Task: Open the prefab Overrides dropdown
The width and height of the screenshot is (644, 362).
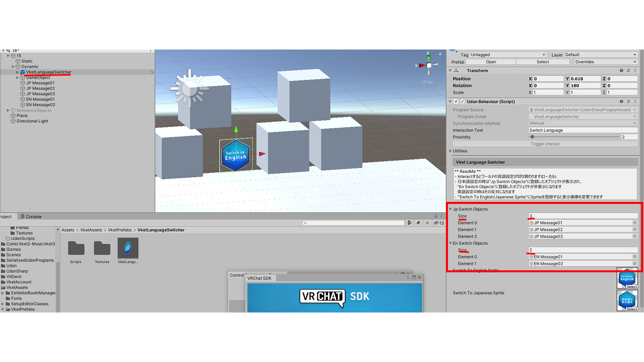Action: click(x=606, y=62)
